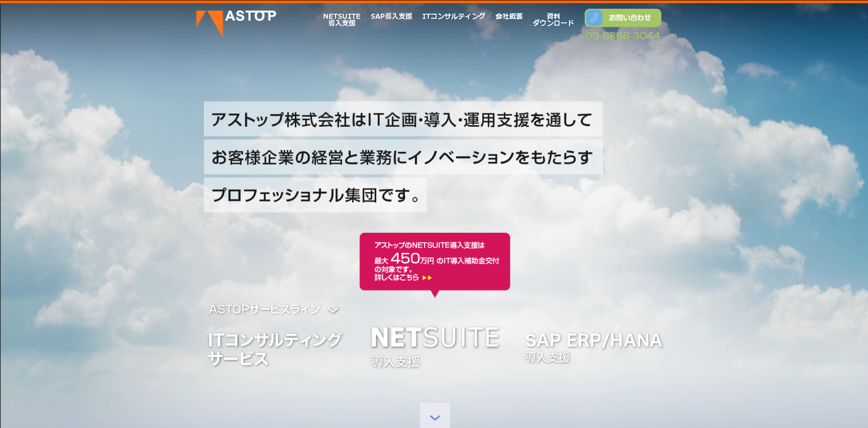Click the blue phone icon in the contact button
This screenshot has width=868, height=428.
594,18
